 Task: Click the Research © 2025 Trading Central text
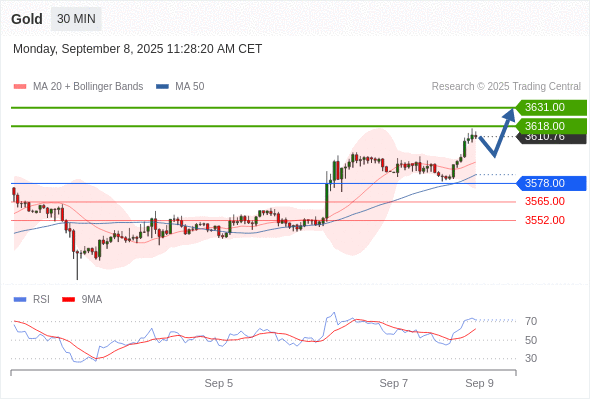click(506, 87)
